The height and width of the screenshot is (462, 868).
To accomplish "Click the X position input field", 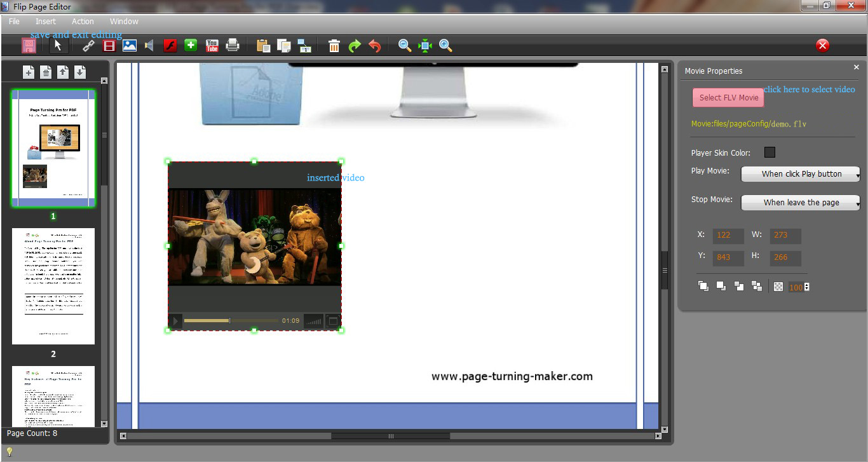I will point(728,235).
